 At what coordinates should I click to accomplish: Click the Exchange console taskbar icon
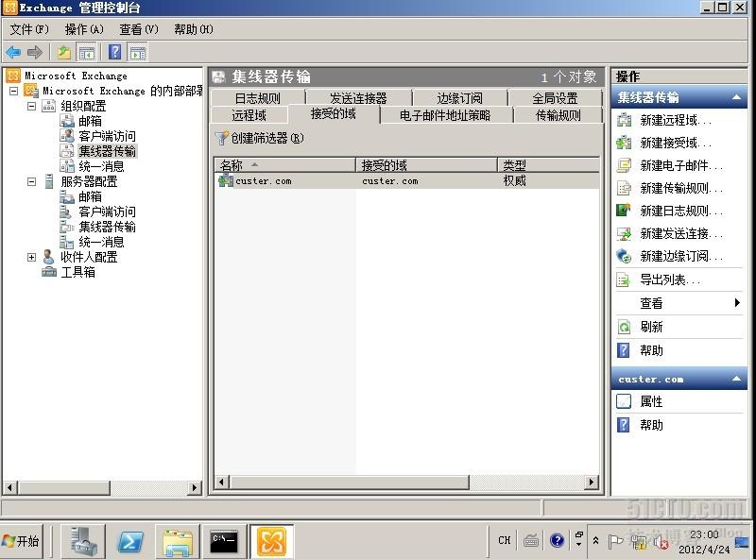pos(271,541)
